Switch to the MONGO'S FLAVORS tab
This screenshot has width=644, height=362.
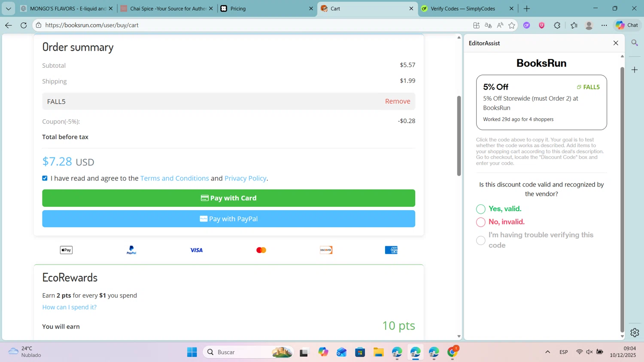click(x=67, y=9)
